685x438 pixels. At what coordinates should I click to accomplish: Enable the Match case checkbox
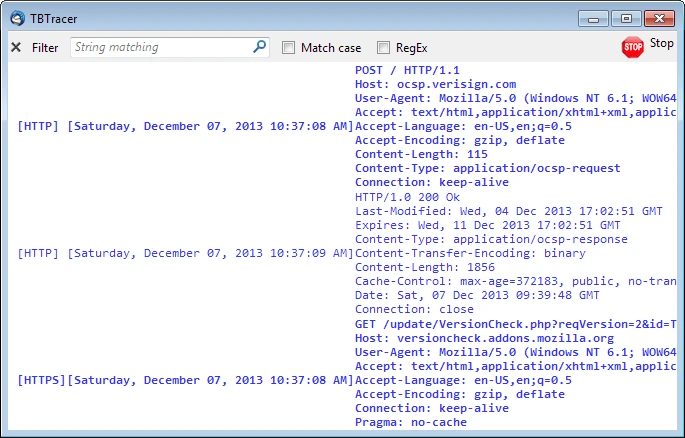click(x=288, y=47)
